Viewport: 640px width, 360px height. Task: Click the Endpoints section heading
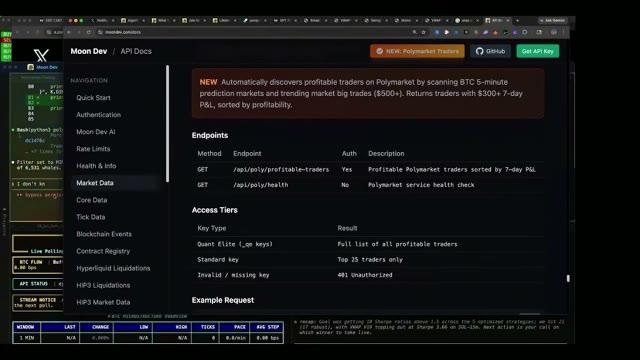coord(210,135)
